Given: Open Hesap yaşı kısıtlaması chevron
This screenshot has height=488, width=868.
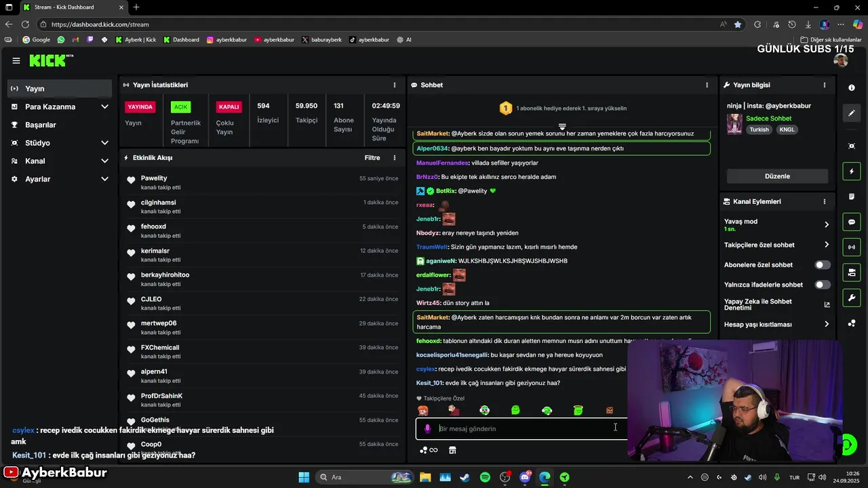Looking at the screenshot, I should coord(827,325).
